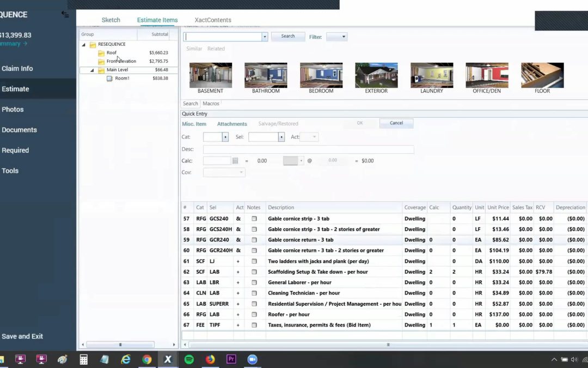
Task: Open the search box dropdown arrow
Action: click(x=265, y=37)
